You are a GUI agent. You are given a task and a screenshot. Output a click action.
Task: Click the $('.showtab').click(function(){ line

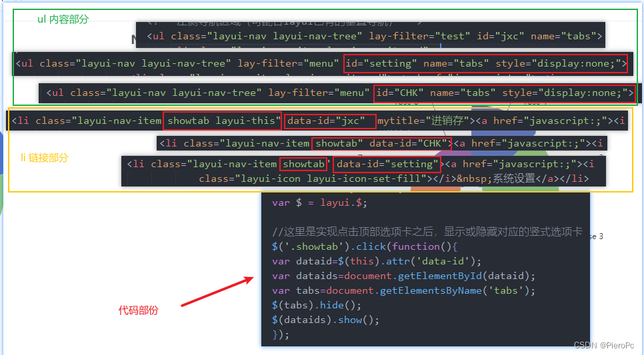(x=364, y=246)
